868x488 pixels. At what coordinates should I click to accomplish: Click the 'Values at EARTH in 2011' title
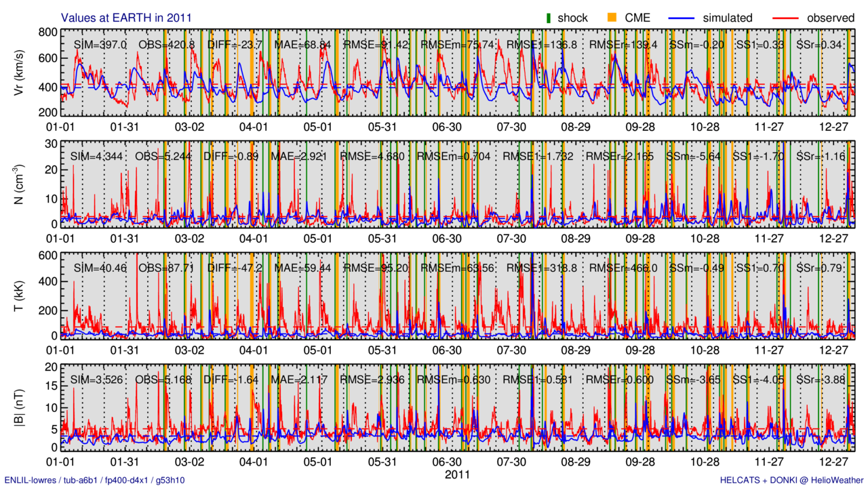tap(126, 18)
